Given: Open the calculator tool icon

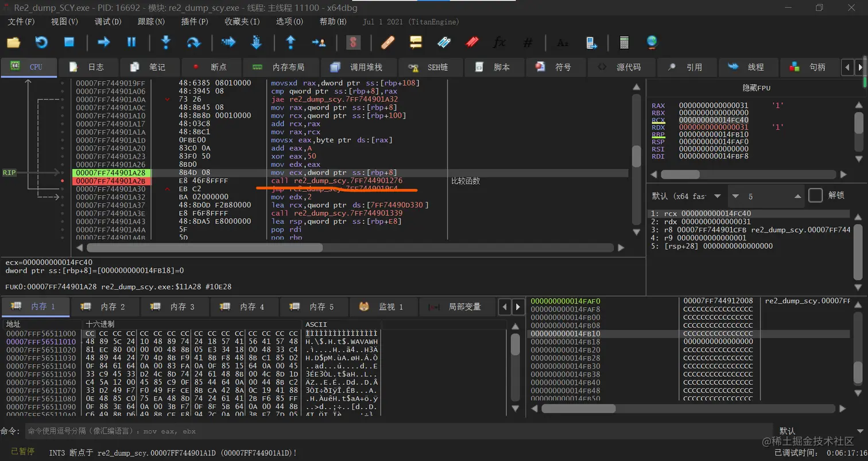Looking at the screenshot, I should point(624,42).
